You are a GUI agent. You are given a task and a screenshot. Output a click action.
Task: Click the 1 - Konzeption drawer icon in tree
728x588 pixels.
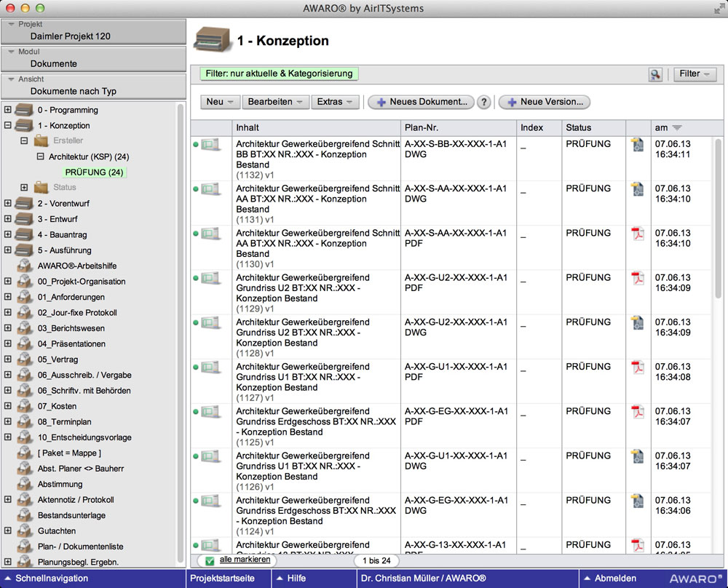click(25, 126)
